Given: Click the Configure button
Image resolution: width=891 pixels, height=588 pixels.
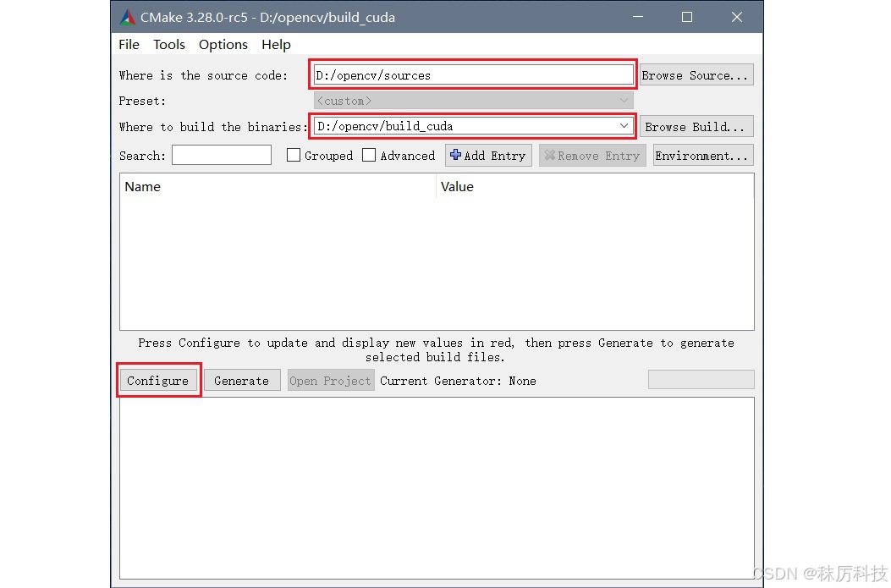Looking at the screenshot, I should (158, 381).
